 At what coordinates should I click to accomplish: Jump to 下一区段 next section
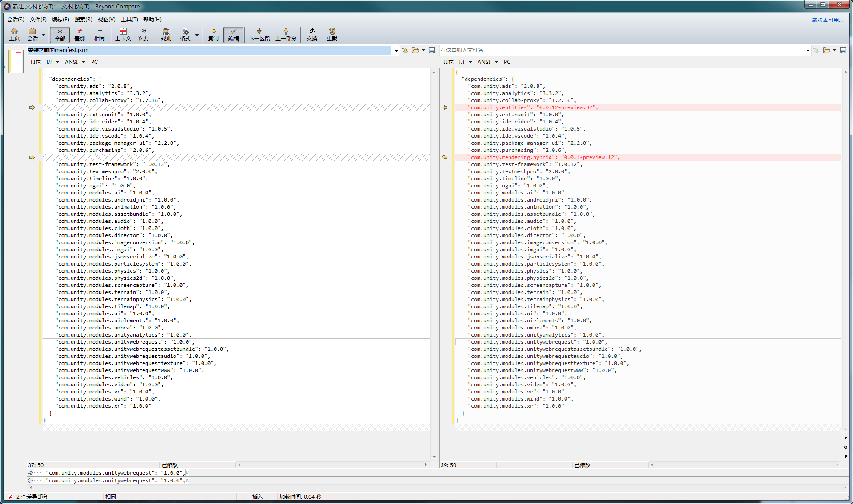click(x=259, y=34)
